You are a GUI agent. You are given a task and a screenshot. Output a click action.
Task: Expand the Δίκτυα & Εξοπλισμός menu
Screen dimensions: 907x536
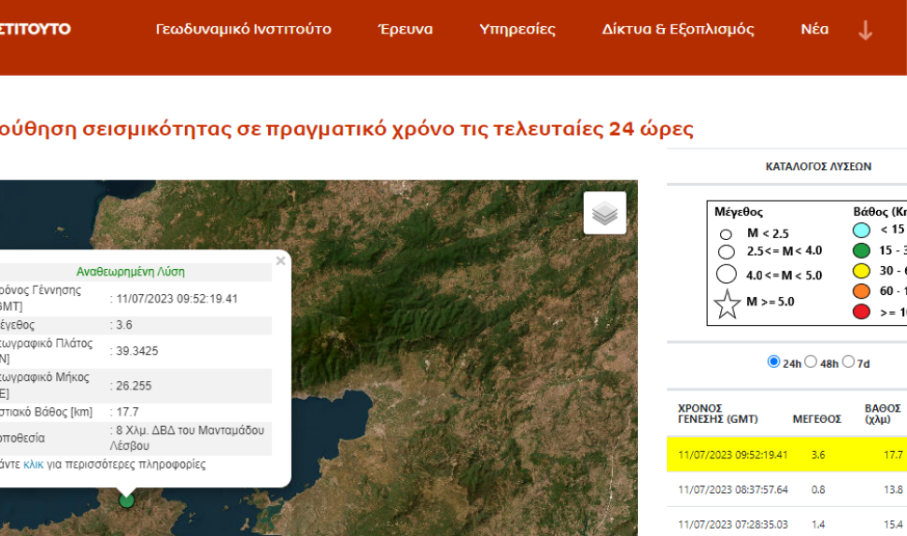(678, 29)
